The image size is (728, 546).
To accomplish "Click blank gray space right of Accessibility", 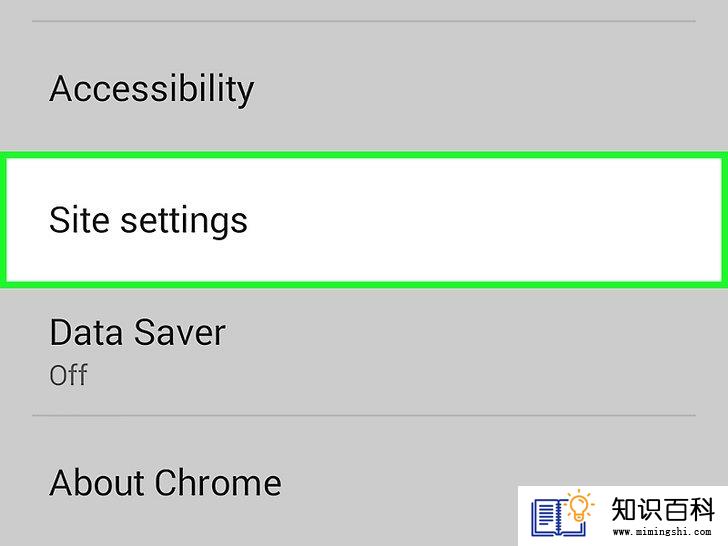I will [x=488, y=87].
